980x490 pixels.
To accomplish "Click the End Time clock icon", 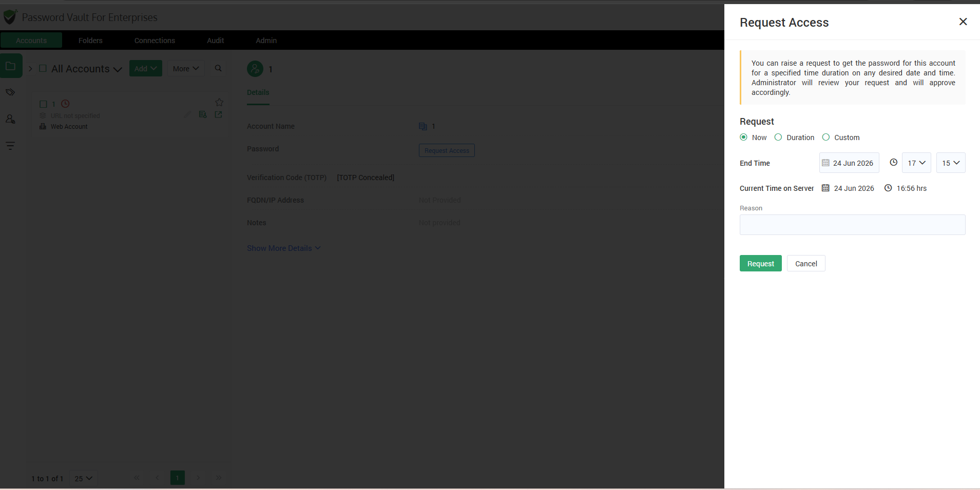I will (x=893, y=162).
